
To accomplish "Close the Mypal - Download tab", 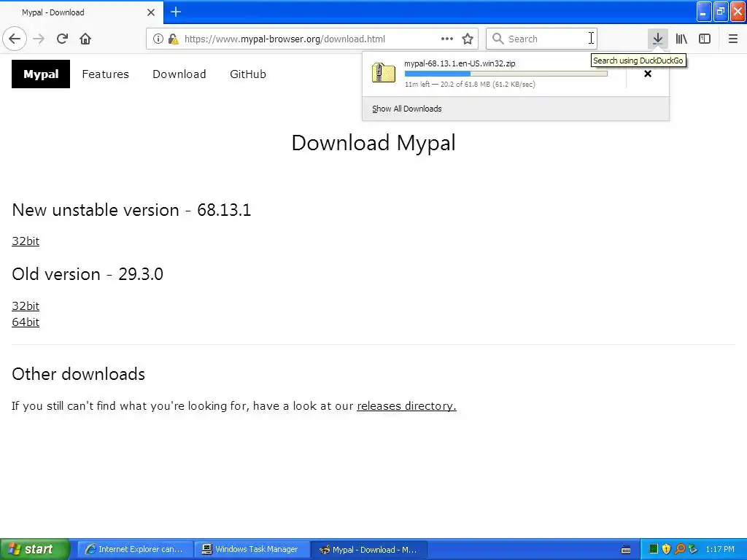I will point(151,12).
